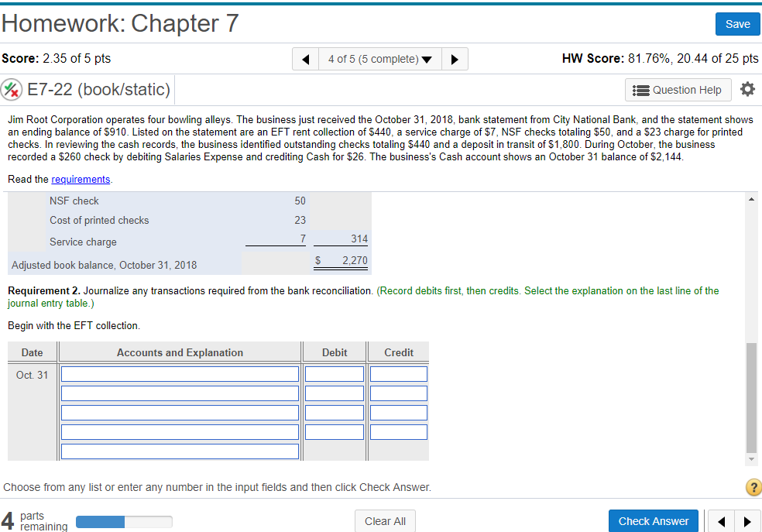
Task: Open the "4 of 5 (5 complete)" dropdown
Action: 379,58
